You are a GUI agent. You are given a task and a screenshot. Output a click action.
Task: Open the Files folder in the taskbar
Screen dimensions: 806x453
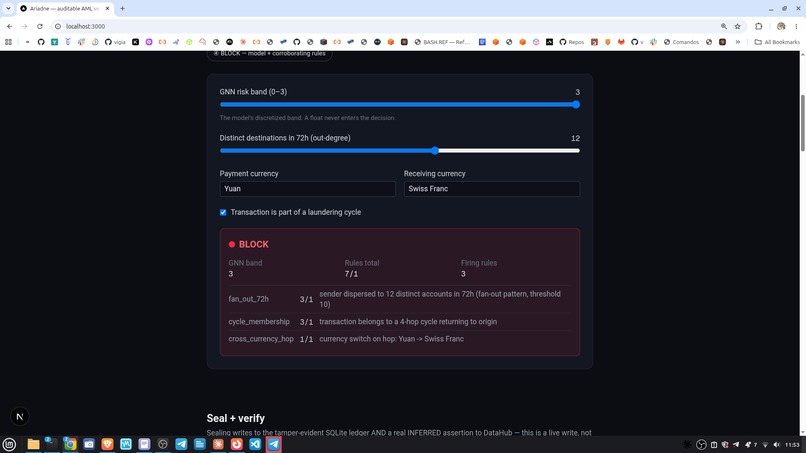(33, 444)
